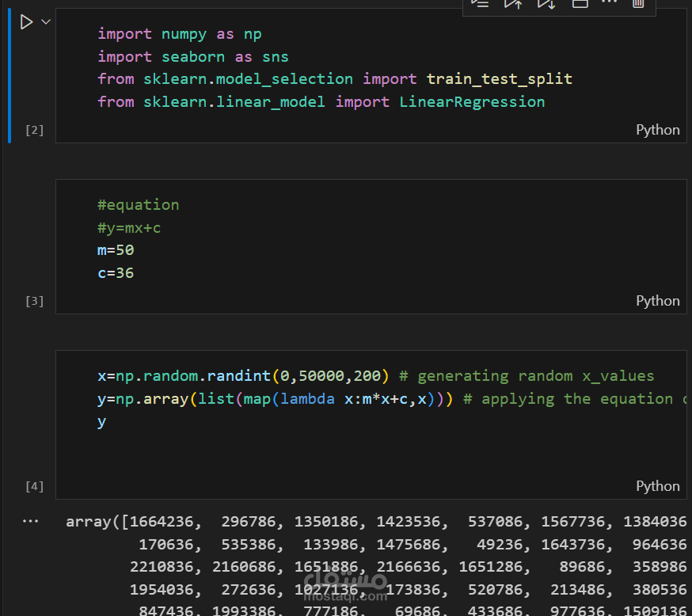The height and width of the screenshot is (616, 692).
Task: Change language via Python label in randint cell
Action: [x=658, y=486]
